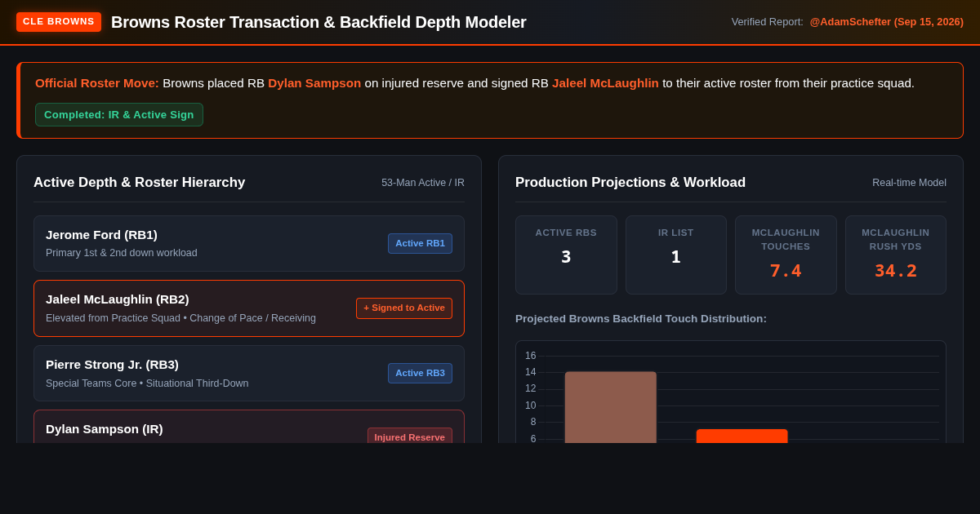This screenshot has width=980, height=514.
Task: Click the IR List stat value 1
Action: pyautogui.click(x=676, y=257)
